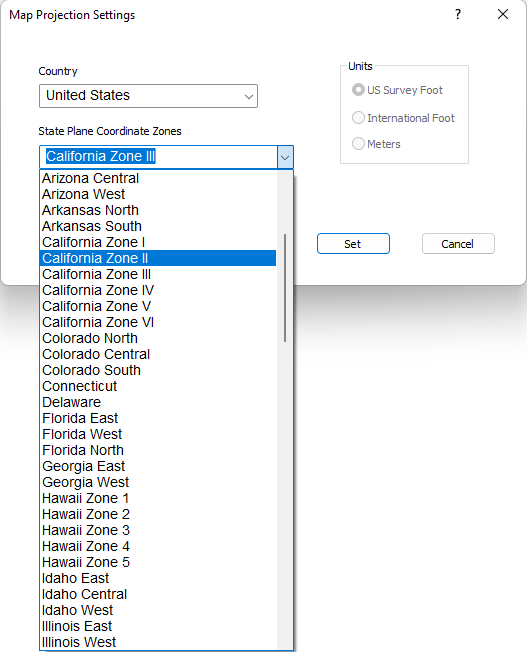The width and height of the screenshot is (527, 652).
Task: Click the Set button
Action: (x=353, y=244)
